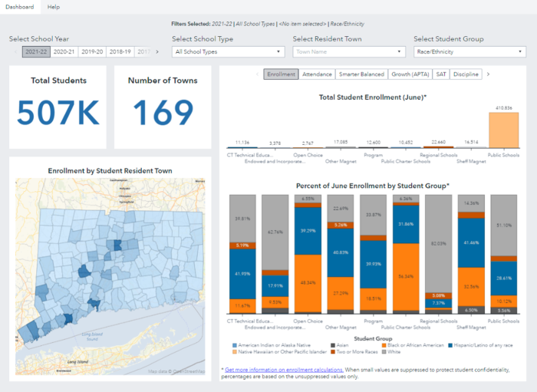The width and height of the screenshot is (537, 392).
Task: Choose the 2018-19 school year button
Action: [120, 52]
